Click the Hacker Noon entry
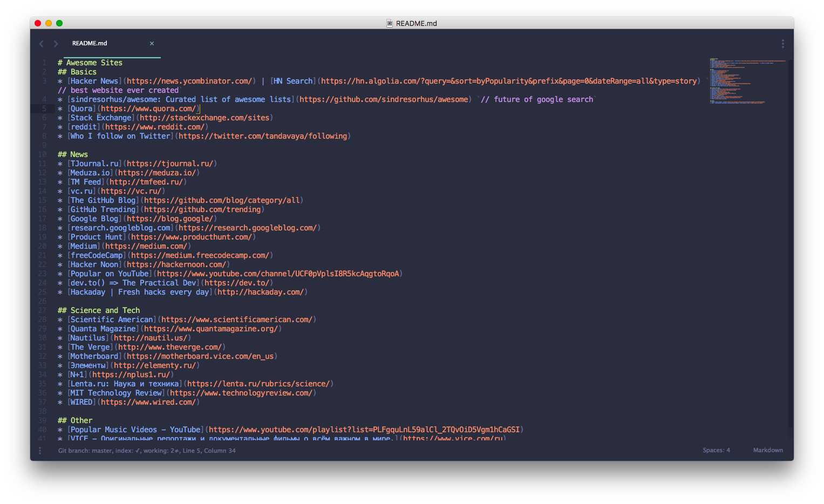This screenshot has height=504, width=824. coord(144,264)
